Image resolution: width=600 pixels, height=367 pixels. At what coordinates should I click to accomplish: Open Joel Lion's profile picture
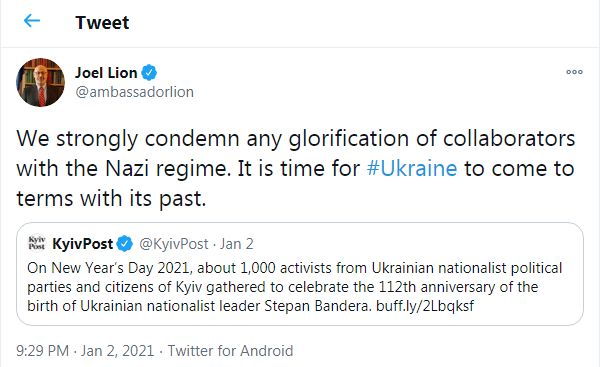pos(40,82)
